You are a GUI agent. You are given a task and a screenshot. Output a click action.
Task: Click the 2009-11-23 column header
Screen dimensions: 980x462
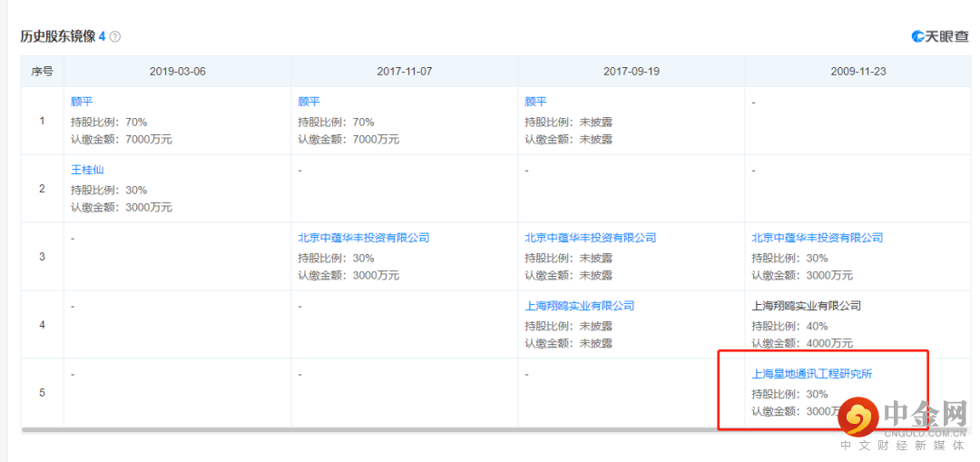click(858, 72)
